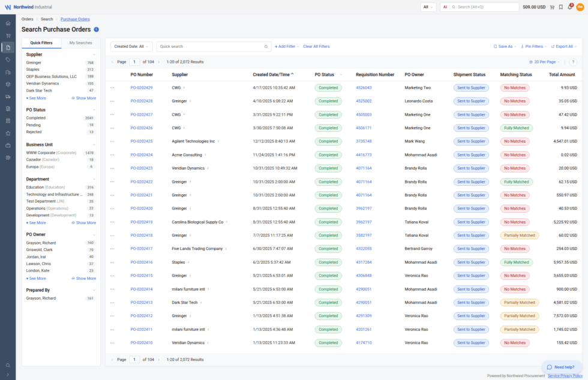Click Show More under PO Owner filters

(x=83, y=279)
